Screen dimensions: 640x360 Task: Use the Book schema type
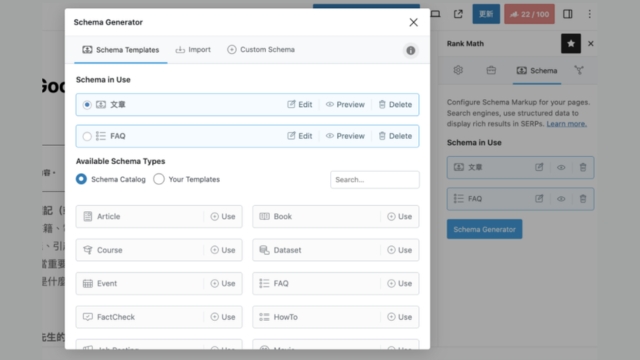click(x=400, y=216)
